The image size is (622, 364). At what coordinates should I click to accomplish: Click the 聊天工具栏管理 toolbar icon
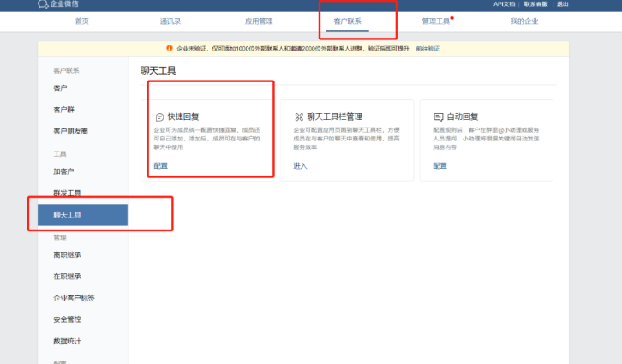[299, 116]
